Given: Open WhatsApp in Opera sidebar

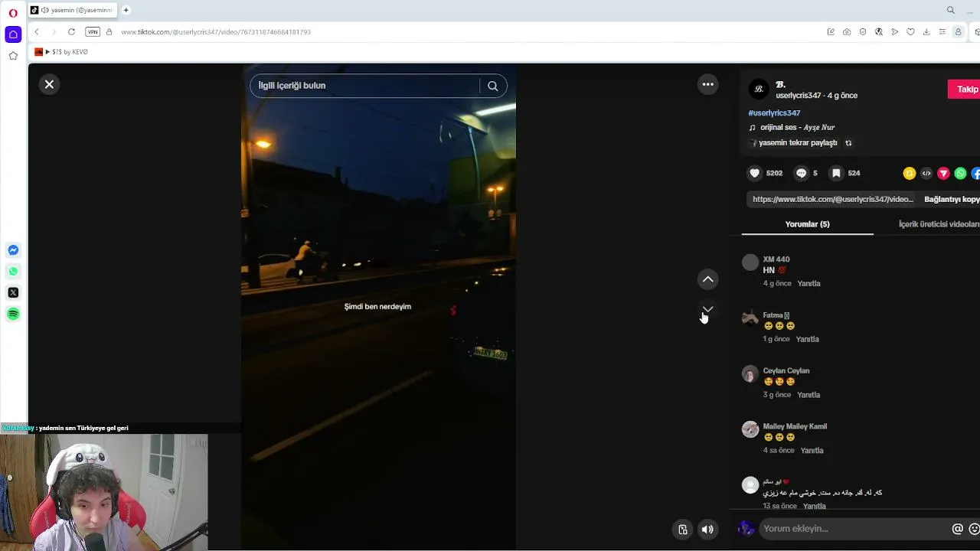Looking at the screenshot, I should click(13, 272).
